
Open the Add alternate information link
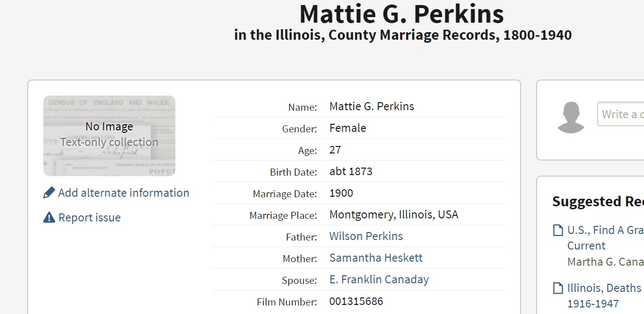123,193
